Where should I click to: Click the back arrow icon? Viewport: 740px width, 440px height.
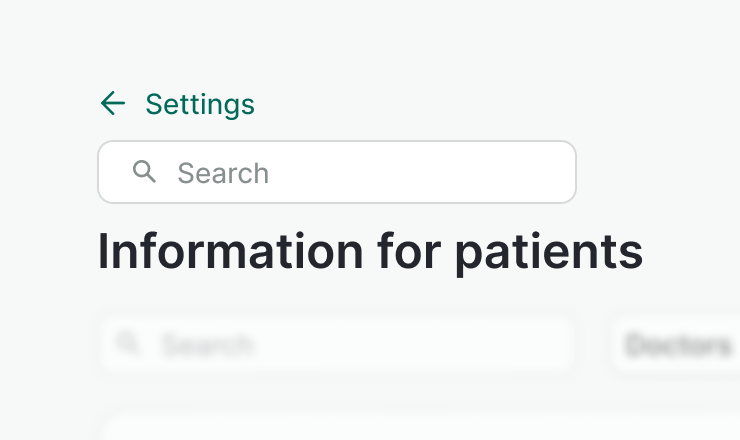(x=113, y=103)
